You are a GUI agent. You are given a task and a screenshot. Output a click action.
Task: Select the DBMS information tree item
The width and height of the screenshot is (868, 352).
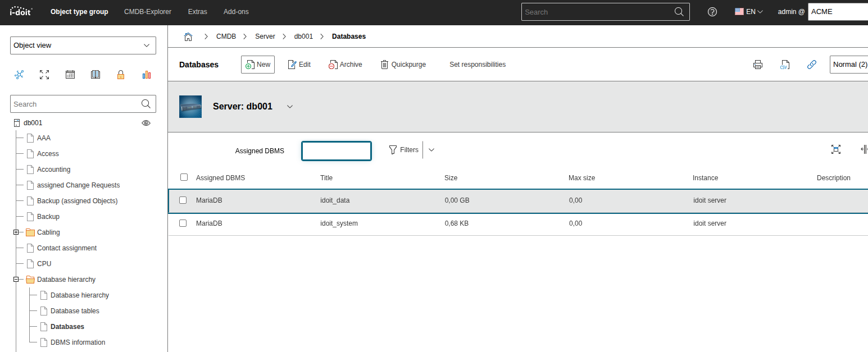(x=78, y=342)
